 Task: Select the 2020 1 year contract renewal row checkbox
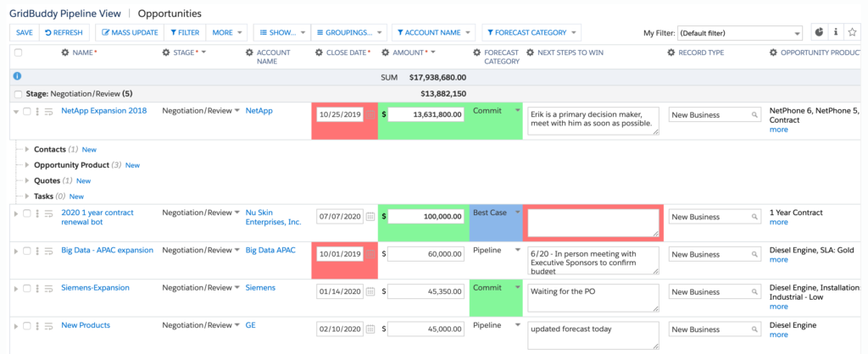(x=26, y=213)
